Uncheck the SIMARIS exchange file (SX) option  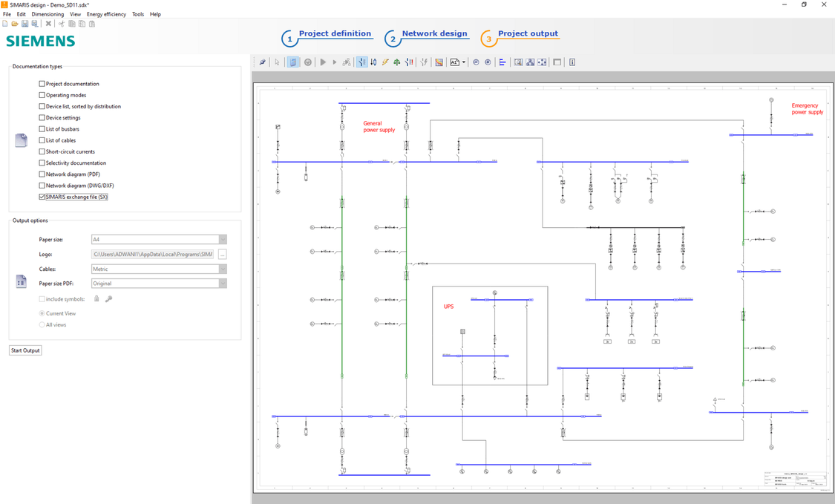42,197
